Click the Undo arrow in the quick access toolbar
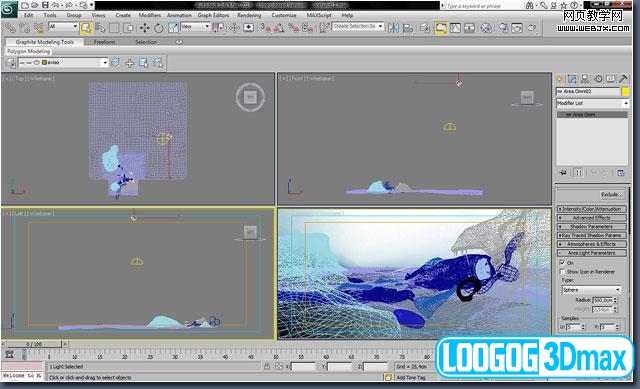Image resolution: width=640 pixels, height=389 pixels. coord(55,5)
